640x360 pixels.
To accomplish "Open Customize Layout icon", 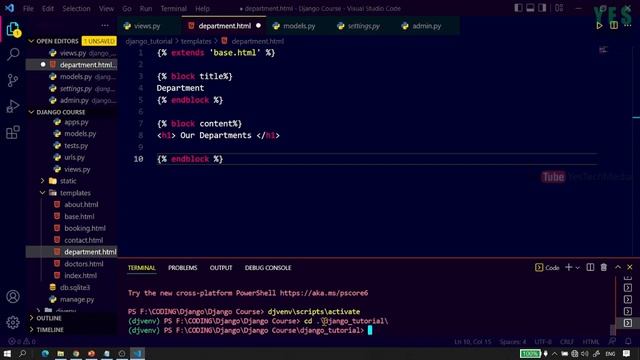I will click(x=559, y=8).
